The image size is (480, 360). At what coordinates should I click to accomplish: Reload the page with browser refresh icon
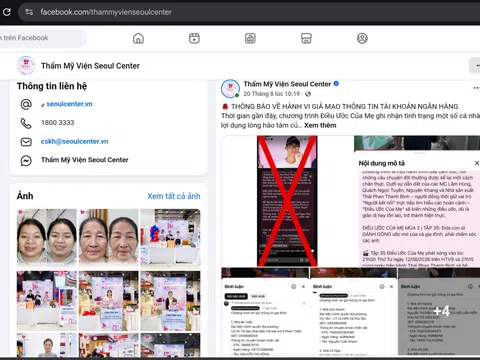(6, 12)
